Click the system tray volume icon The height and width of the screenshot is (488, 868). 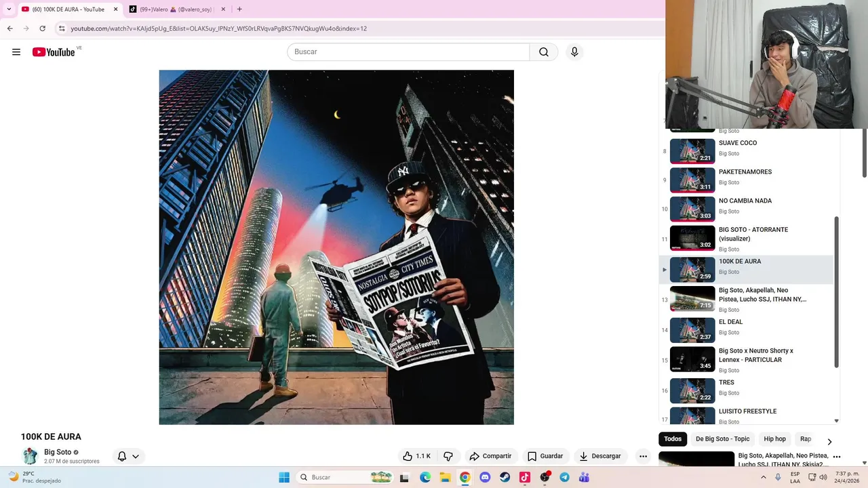coord(824,477)
